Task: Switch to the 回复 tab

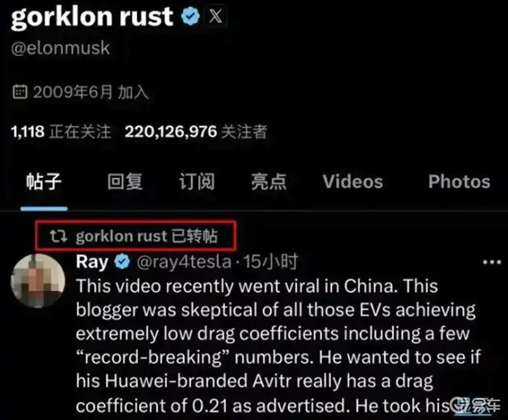Action: coord(125,182)
